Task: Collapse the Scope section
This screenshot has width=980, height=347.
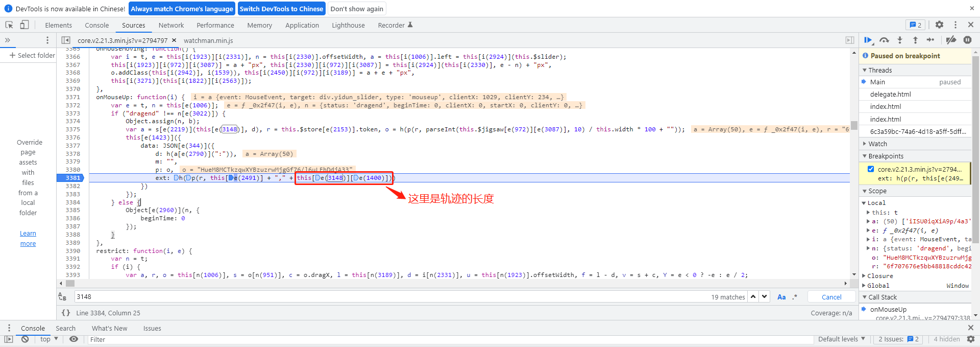Action: pos(877,191)
